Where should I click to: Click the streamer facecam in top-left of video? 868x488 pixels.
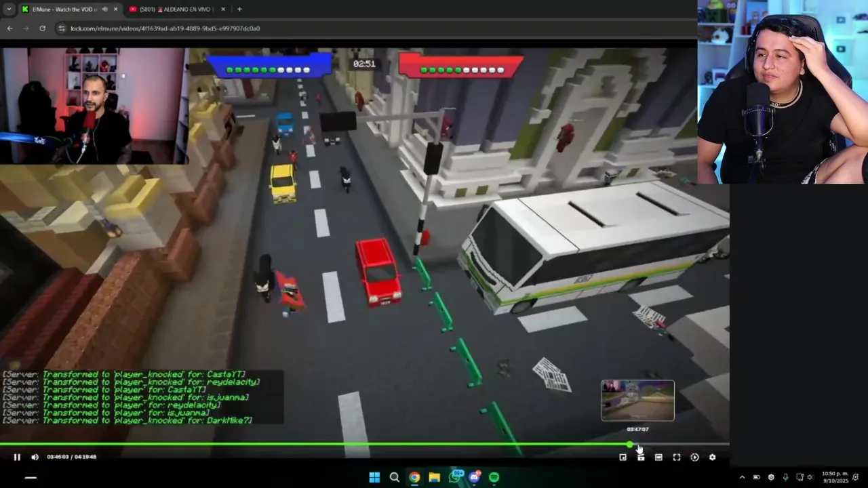click(x=94, y=106)
